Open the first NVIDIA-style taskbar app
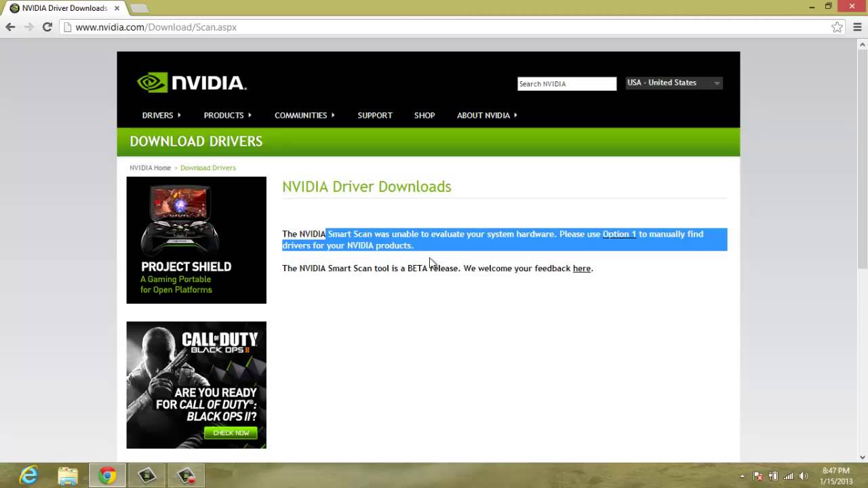Viewport: 868px width, 488px height. (146, 475)
